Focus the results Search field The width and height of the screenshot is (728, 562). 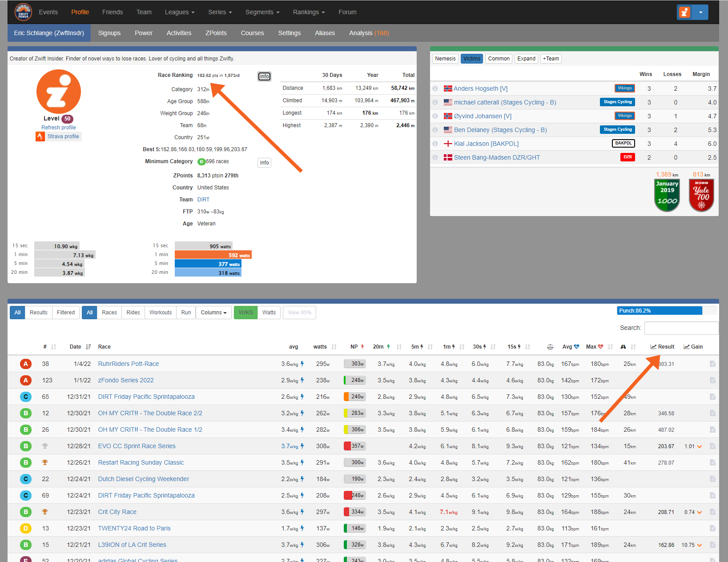click(x=681, y=328)
